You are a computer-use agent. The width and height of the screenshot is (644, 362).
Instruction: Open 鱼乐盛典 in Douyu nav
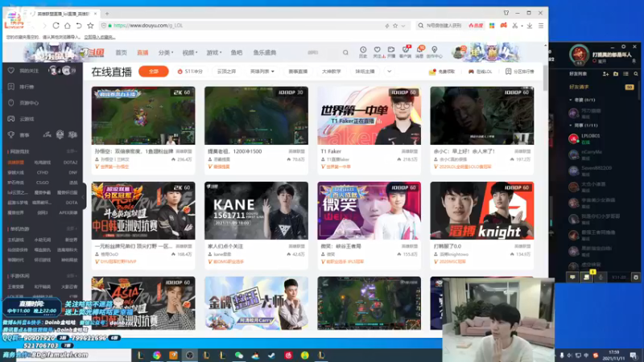(265, 52)
